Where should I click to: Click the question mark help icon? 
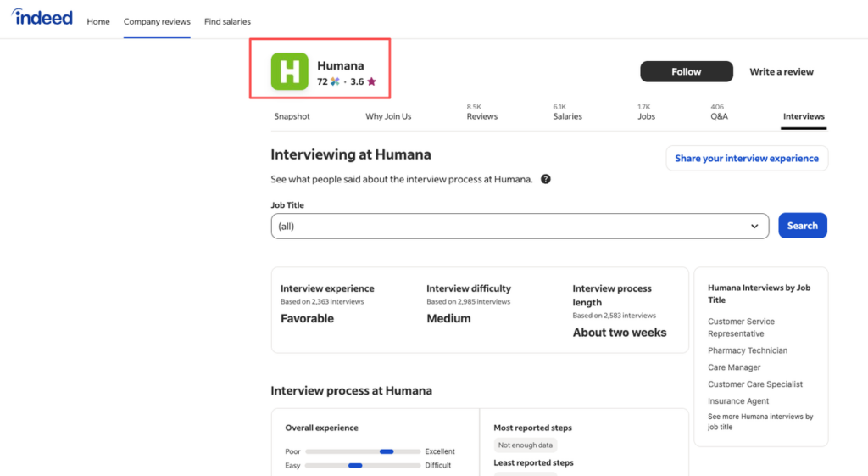tap(545, 179)
